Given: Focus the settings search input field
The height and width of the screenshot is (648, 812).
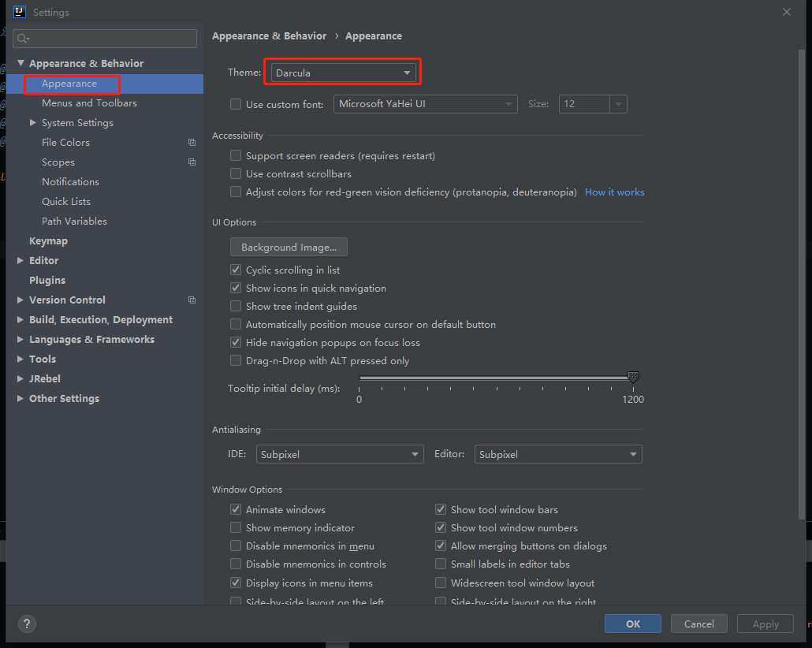Looking at the screenshot, I should 105,39.
